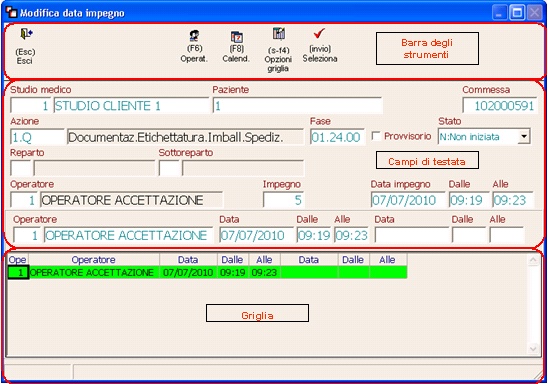Click the teal OPERATORE ACCETTAZIONE detail field

[x=128, y=235]
